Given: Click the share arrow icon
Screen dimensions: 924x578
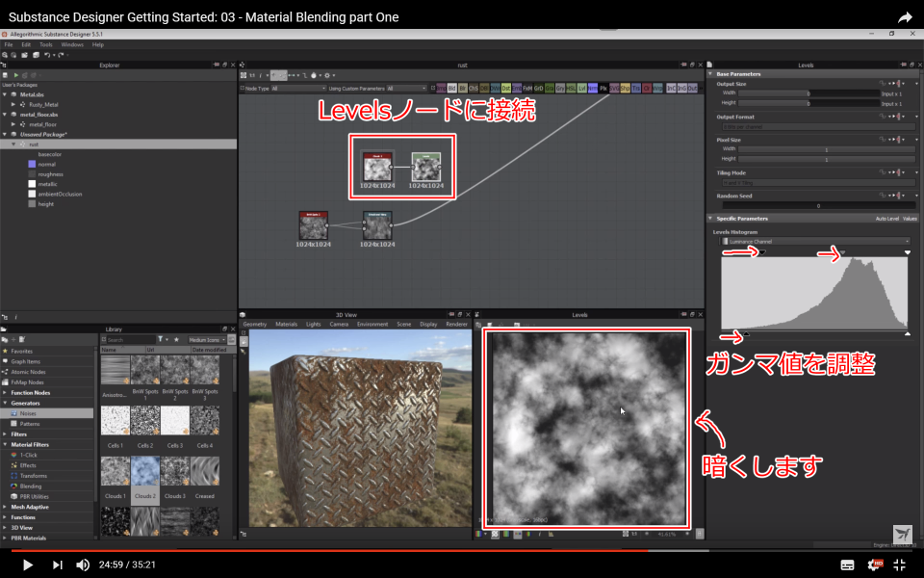Looking at the screenshot, I should tap(905, 17).
